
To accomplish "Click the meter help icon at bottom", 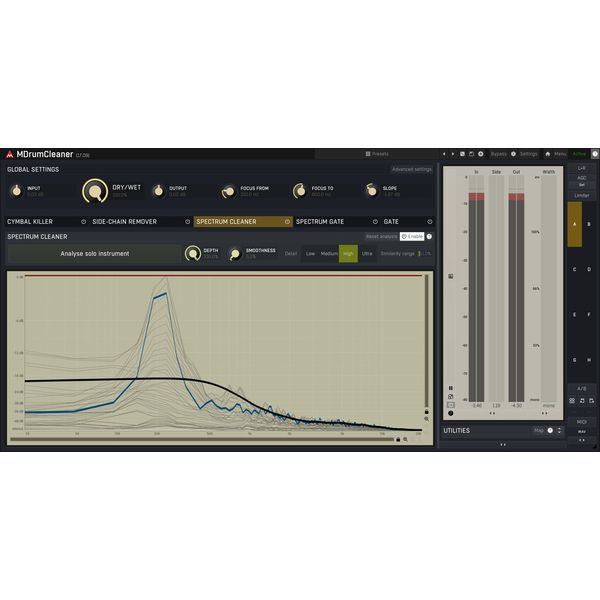I will (x=450, y=413).
